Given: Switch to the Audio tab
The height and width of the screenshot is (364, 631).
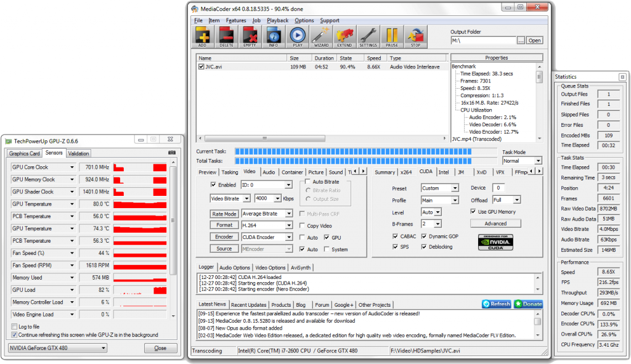Looking at the screenshot, I should click(269, 172).
